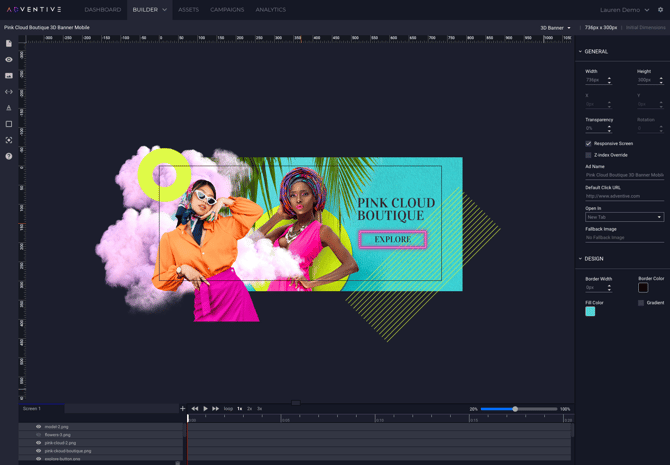The image size is (670, 465).
Task: Open the Fill Color swatch
Action: pos(590,312)
